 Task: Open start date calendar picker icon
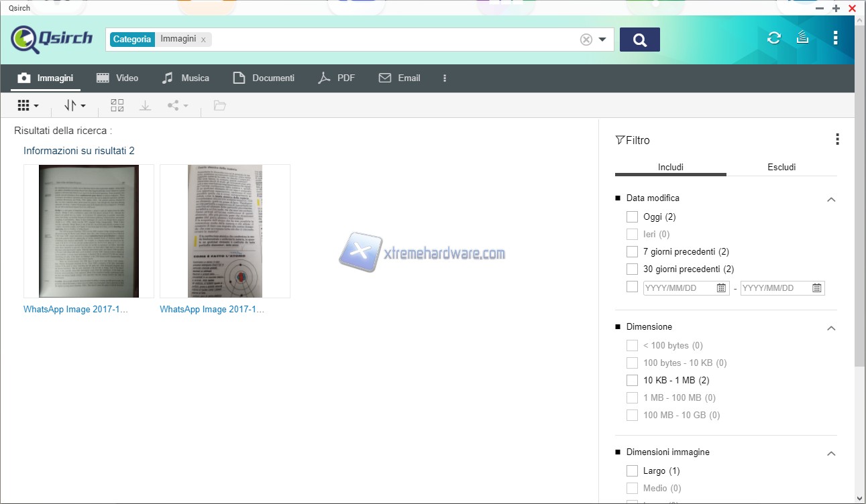coord(721,288)
